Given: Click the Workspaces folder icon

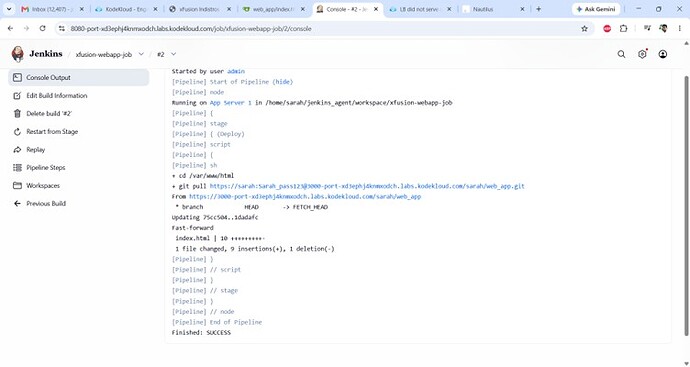Looking at the screenshot, I should 17,186.
